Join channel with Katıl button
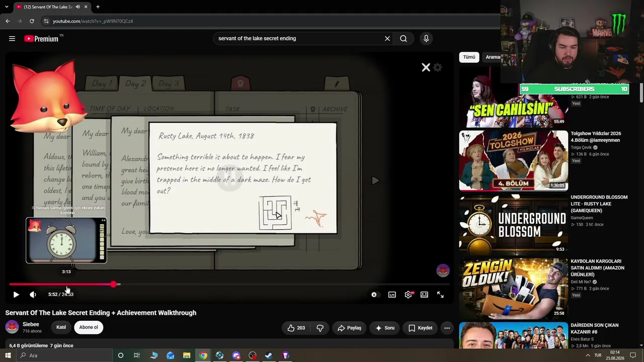The height and width of the screenshot is (362, 644). [x=61, y=327]
